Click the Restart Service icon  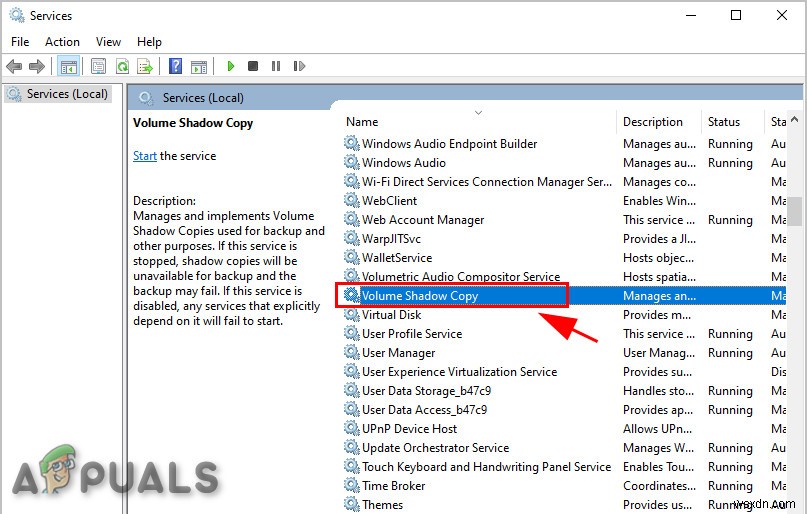tap(299, 66)
